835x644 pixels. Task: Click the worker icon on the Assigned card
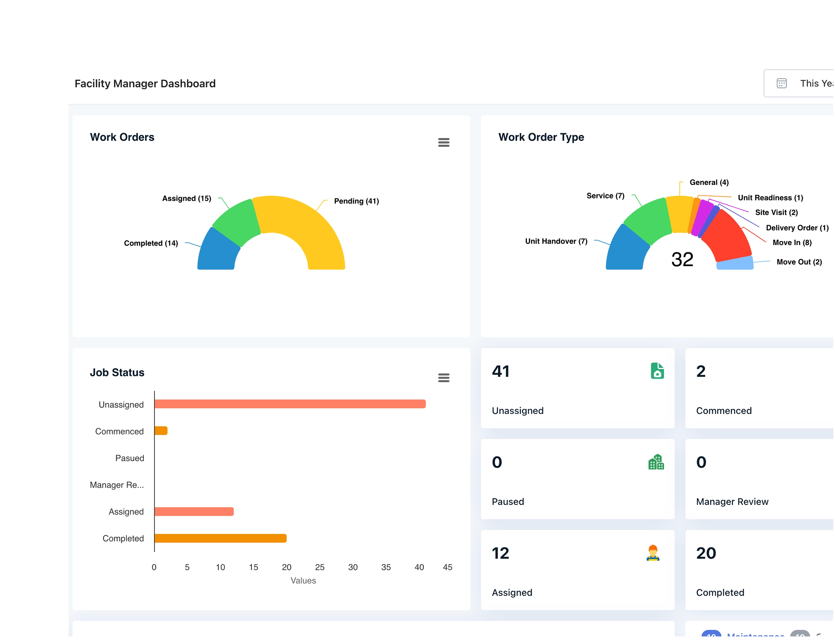click(x=653, y=553)
